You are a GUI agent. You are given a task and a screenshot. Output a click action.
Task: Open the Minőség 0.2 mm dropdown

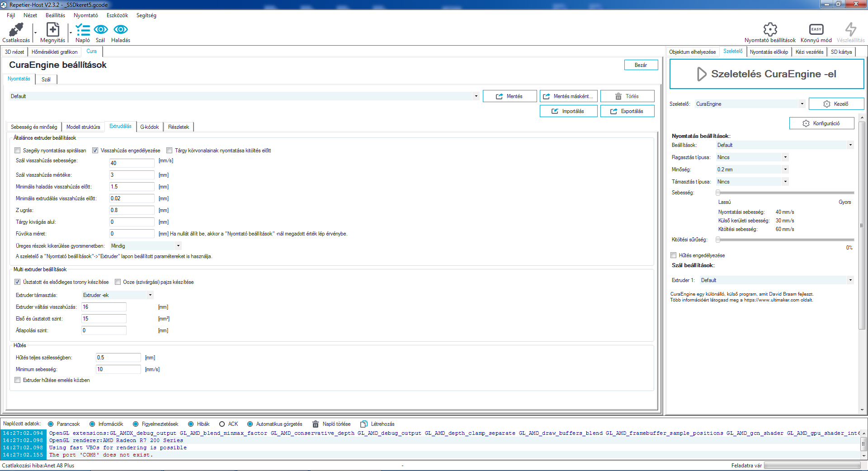752,170
